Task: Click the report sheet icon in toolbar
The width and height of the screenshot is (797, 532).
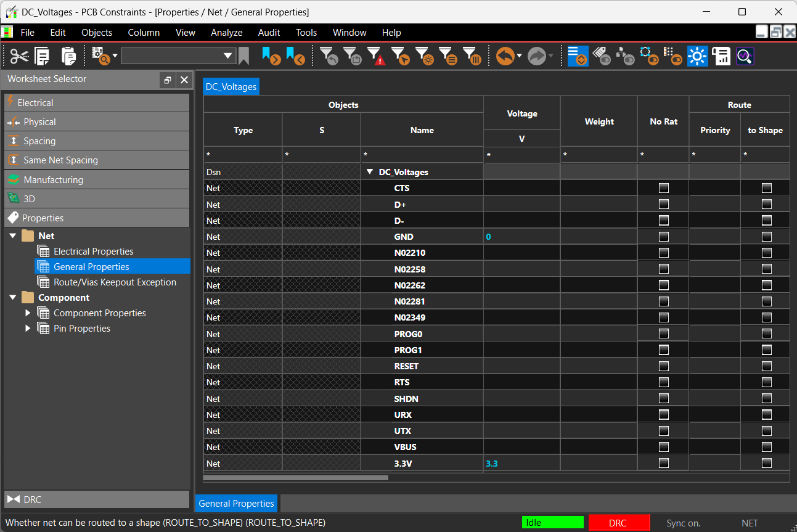Action: (721, 57)
